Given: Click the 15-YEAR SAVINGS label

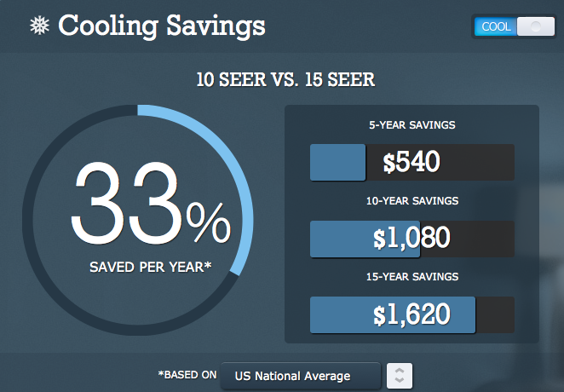Looking at the screenshot, I should tap(412, 277).
